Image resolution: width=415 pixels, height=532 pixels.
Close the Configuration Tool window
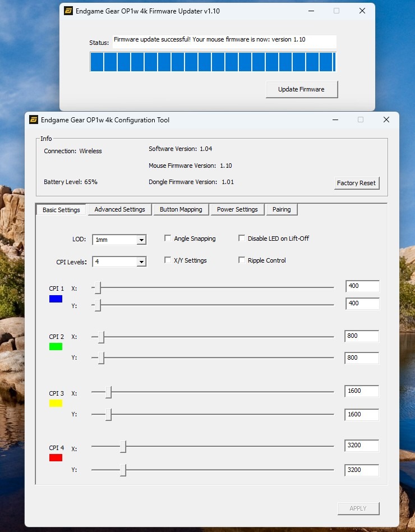coord(386,120)
